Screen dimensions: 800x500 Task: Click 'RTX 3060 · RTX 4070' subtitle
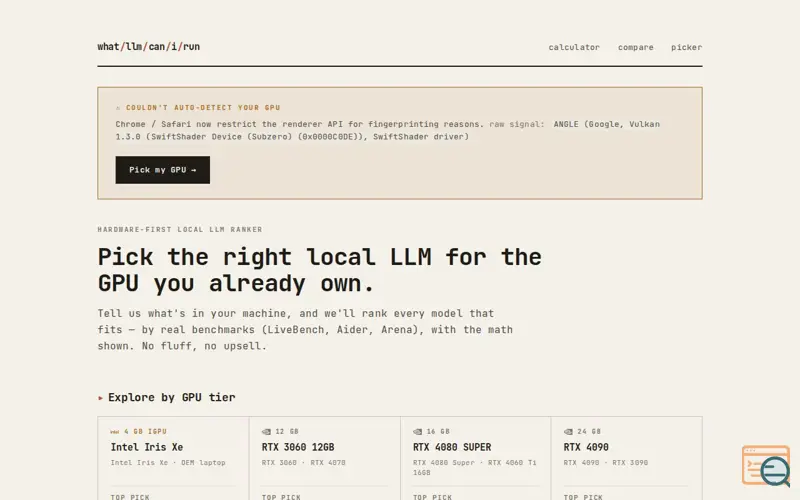click(304, 463)
